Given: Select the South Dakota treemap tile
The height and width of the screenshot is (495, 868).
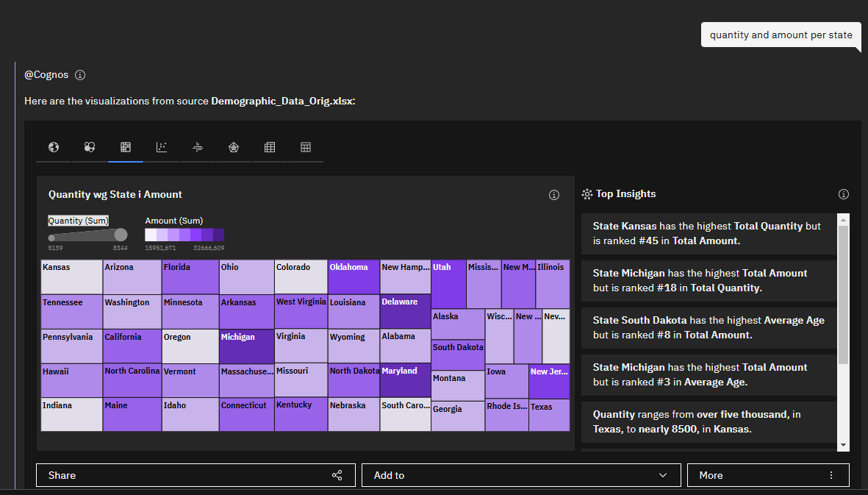Looking at the screenshot, I should tap(458, 355).
